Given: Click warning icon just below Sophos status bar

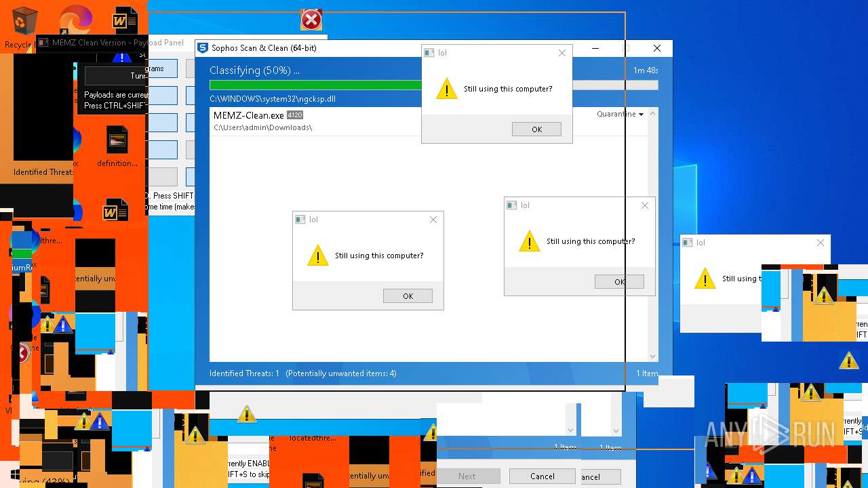Looking at the screenshot, I should point(247,413).
